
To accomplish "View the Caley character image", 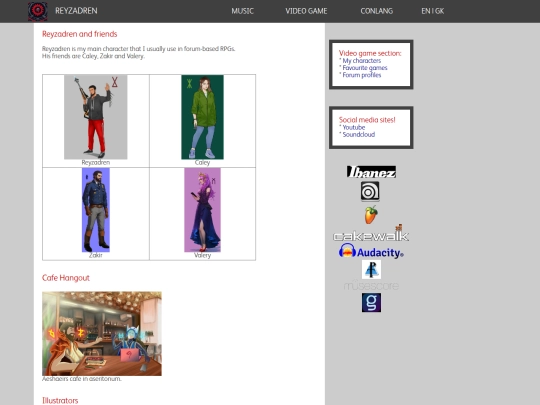I will tap(202, 117).
